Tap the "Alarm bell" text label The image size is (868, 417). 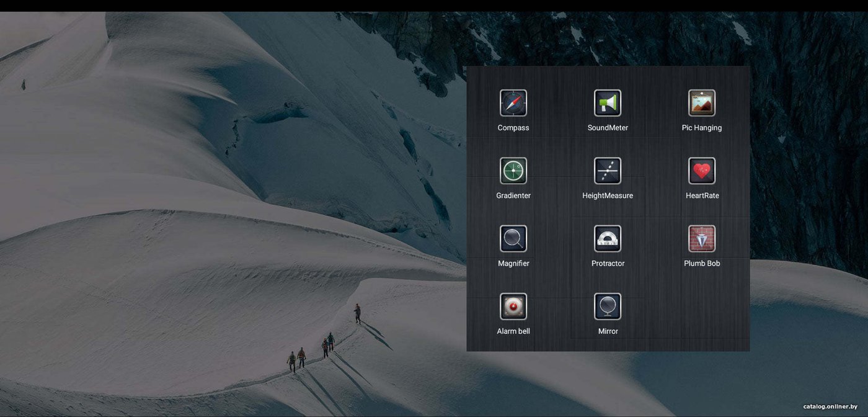(x=513, y=331)
